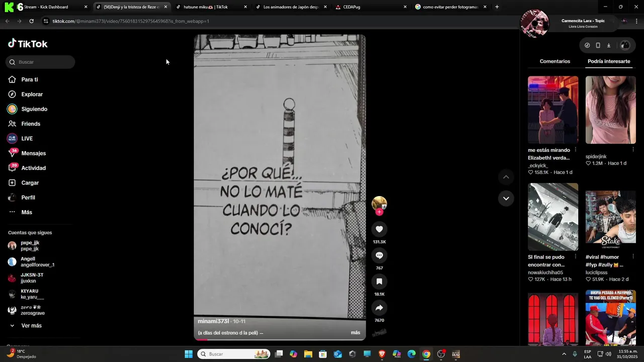Click the address bar URL
Image resolution: width=644 pixels, height=362 pixels.
(x=131, y=21)
